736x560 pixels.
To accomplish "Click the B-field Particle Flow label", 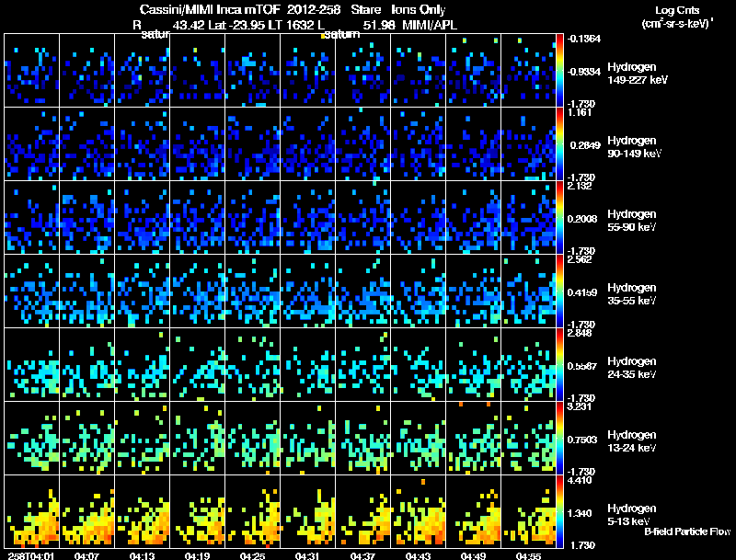I will (687, 531).
